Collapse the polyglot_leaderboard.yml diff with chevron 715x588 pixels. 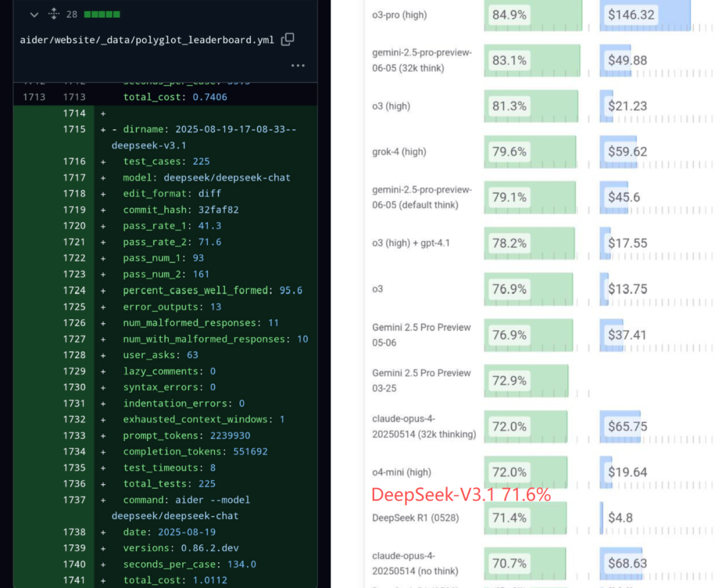click(34, 15)
